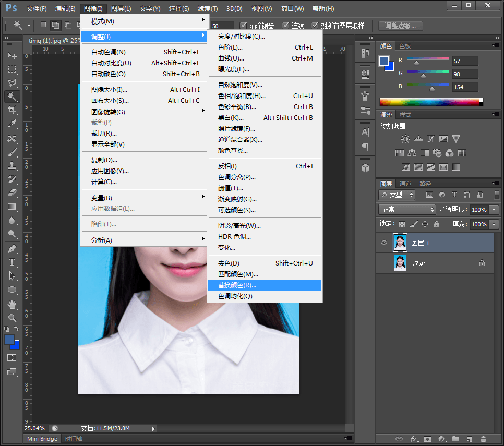The height and width of the screenshot is (446, 504).
Task: Open the 时间轴 timeline tab
Action: pos(74,439)
